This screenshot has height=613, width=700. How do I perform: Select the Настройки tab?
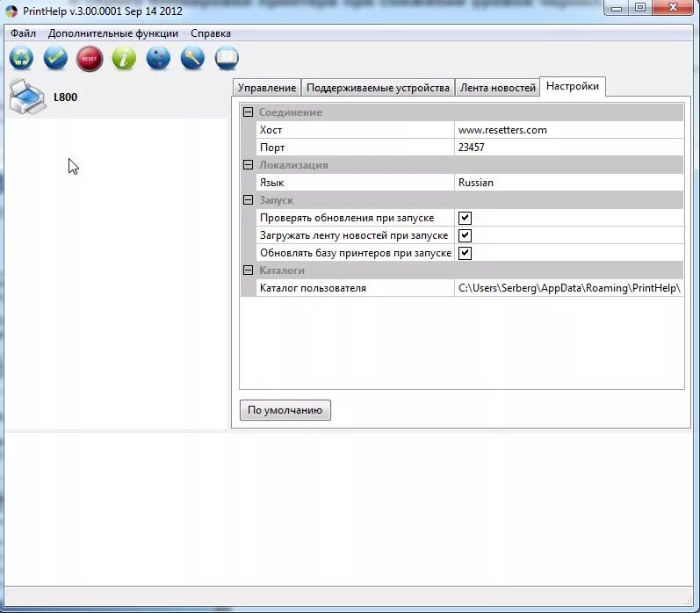pyautogui.click(x=573, y=86)
